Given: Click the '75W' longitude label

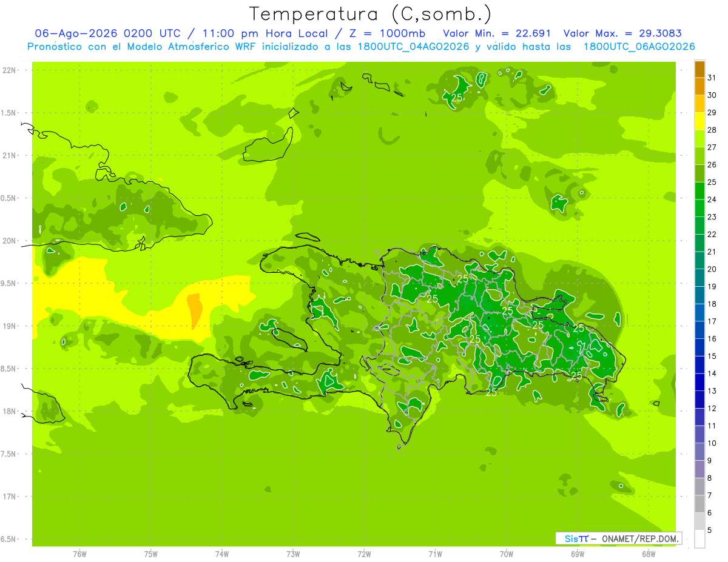Looking at the screenshot, I should pos(151,555).
